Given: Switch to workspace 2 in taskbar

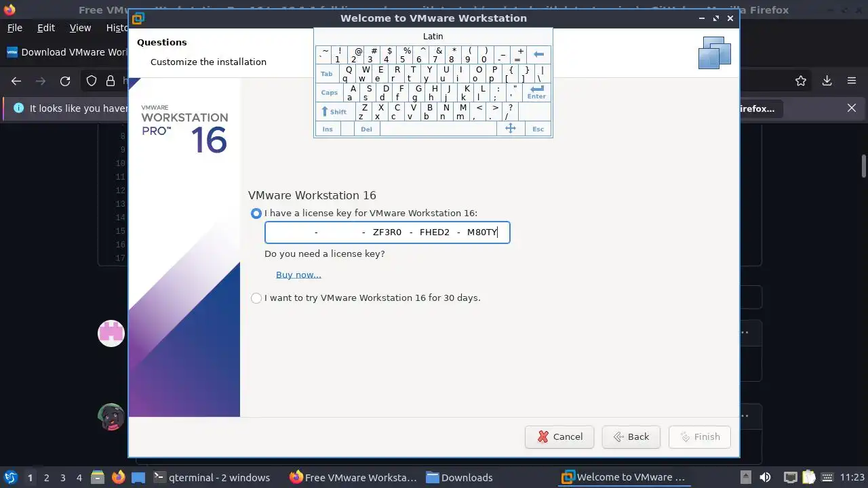Looking at the screenshot, I should pos(47,478).
